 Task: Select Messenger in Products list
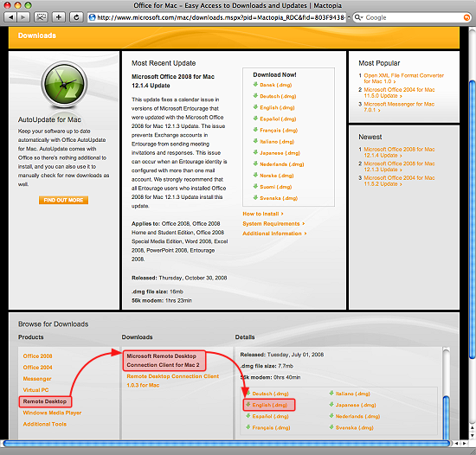[37, 379]
